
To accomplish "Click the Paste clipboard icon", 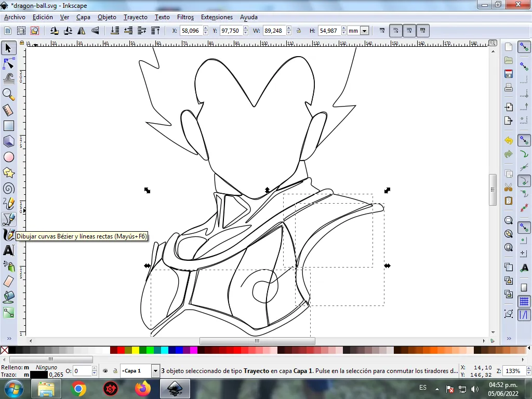I will point(508,201).
